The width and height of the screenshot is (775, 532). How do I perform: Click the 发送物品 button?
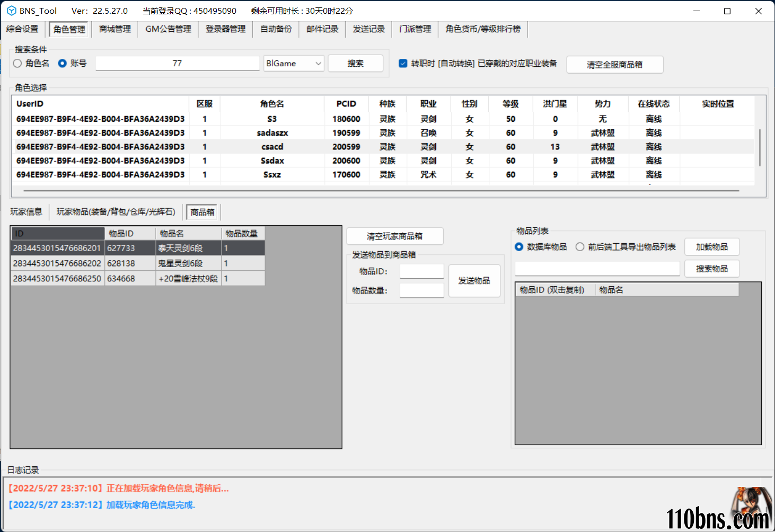point(474,281)
